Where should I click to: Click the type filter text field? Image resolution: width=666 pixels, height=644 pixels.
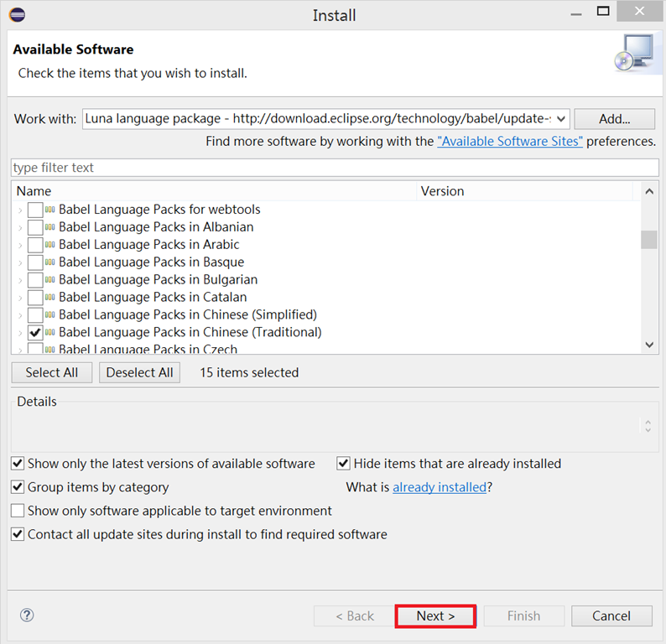click(336, 168)
